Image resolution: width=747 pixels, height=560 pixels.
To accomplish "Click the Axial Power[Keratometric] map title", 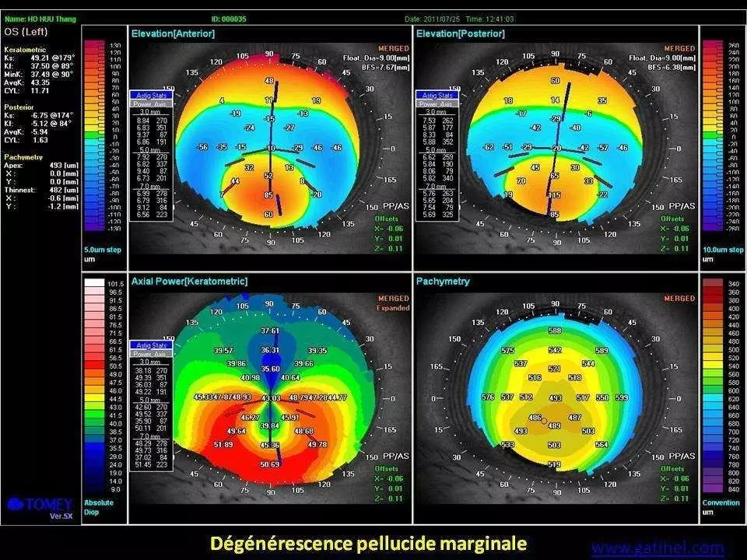I will [190, 281].
